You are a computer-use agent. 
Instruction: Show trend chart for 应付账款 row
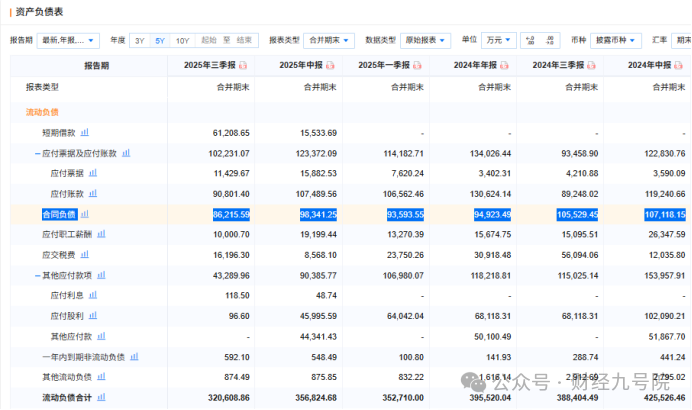pos(93,193)
